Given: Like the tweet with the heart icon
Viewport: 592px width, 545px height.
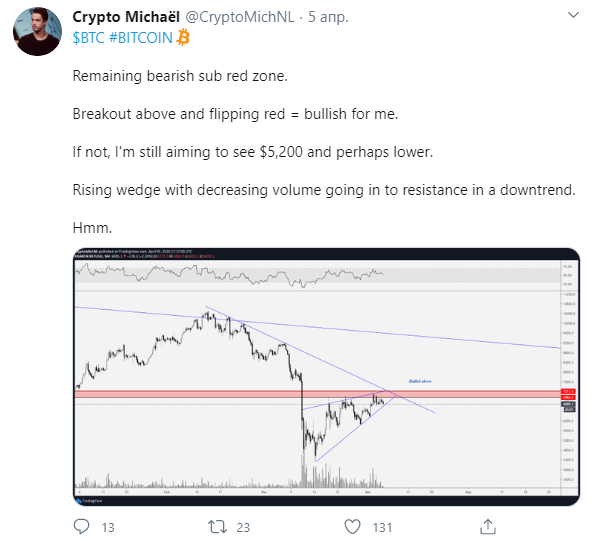Looking at the screenshot, I should pyautogui.click(x=352, y=527).
